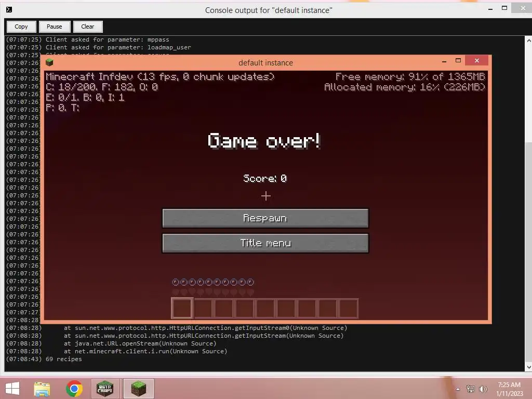The height and width of the screenshot is (399, 532).
Task: Clear the console log
Action: 87,26
